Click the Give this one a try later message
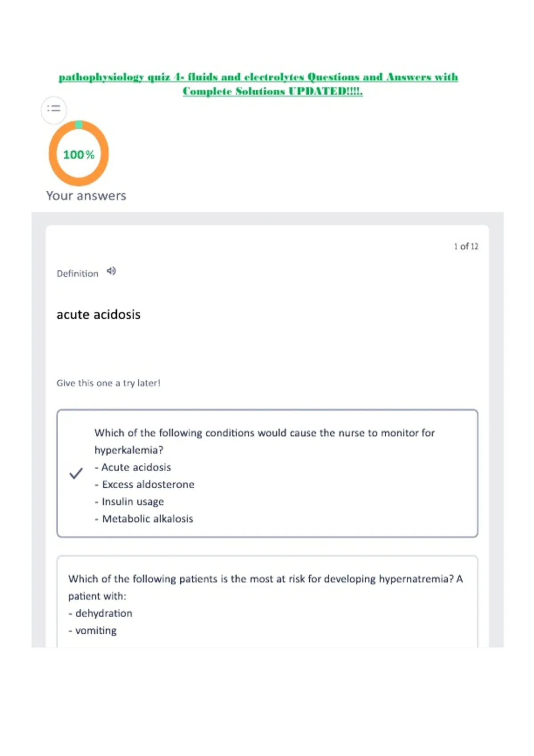Image resolution: width=534 pixels, height=756 pixels. pos(108,383)
